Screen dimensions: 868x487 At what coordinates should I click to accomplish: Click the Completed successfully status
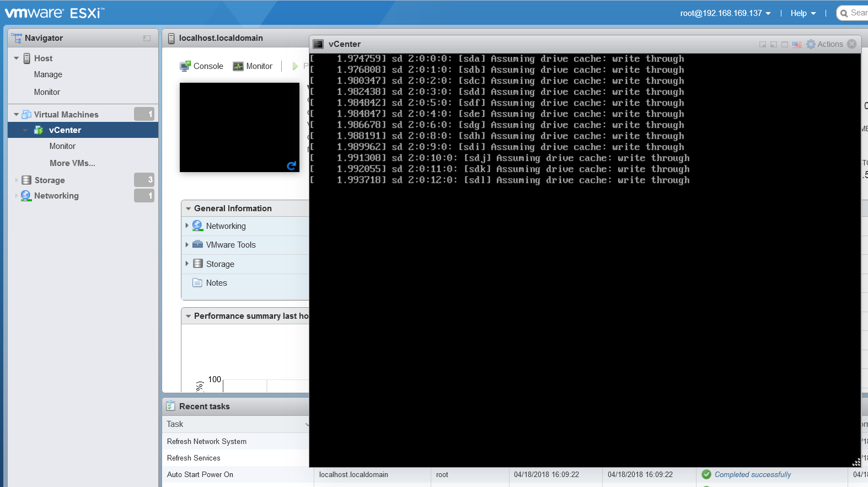pos(753,474)
